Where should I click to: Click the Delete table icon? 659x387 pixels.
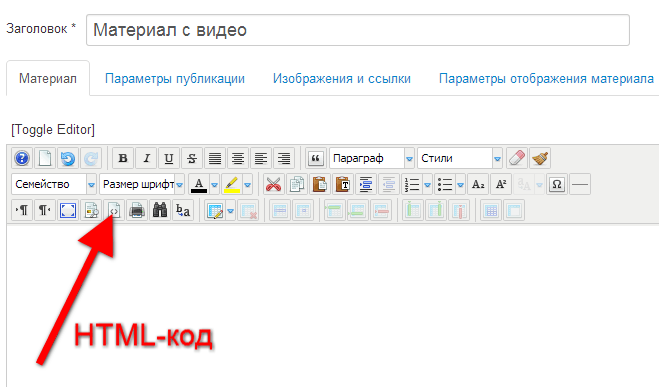248,210
